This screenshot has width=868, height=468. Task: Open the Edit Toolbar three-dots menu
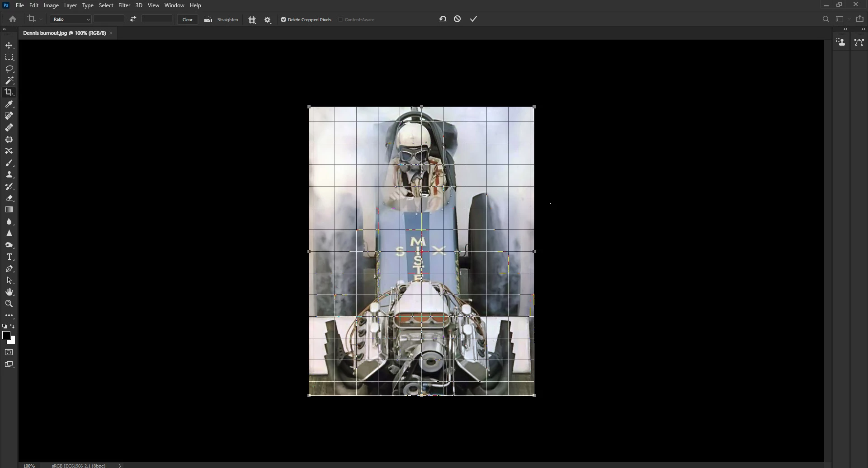[9, 315]
